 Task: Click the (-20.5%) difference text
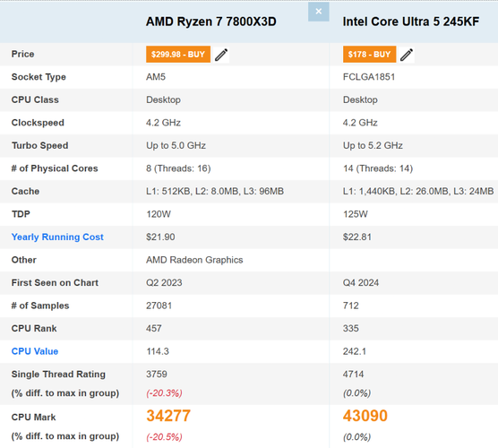[164, 437]
